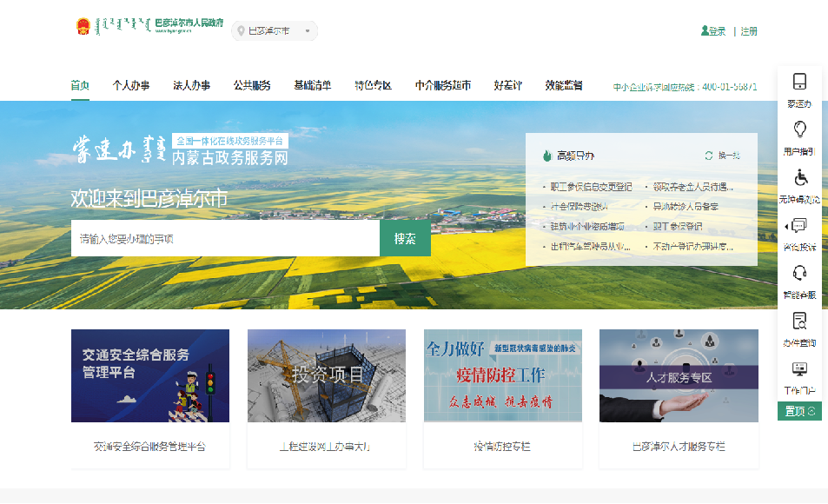This screenshot has height=504, width=828.
Task: Open 社会保险费缴纳 link
Action: click(x=579, y=207)
